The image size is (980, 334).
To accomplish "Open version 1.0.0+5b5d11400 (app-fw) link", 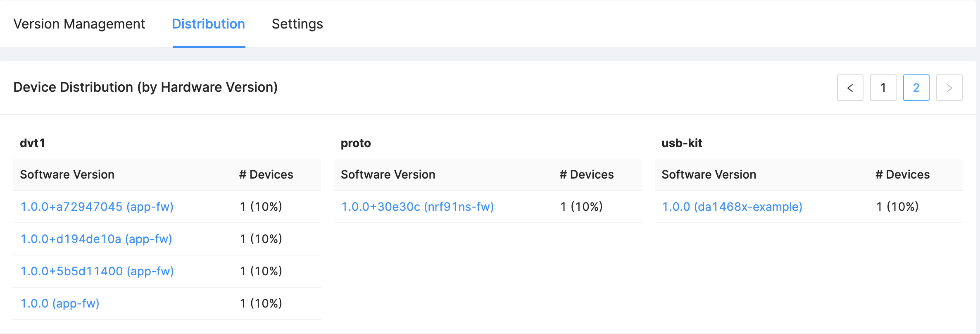I will (97, 271).
